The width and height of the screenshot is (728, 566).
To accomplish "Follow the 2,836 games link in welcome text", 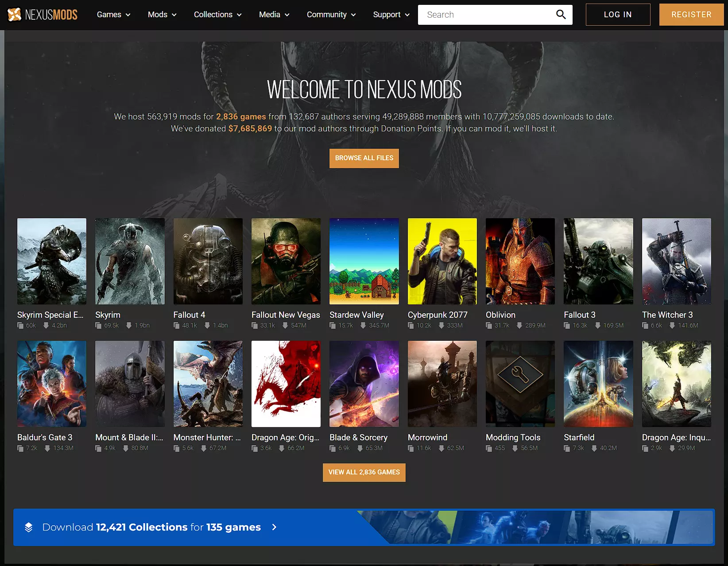I will click(241, 117).
